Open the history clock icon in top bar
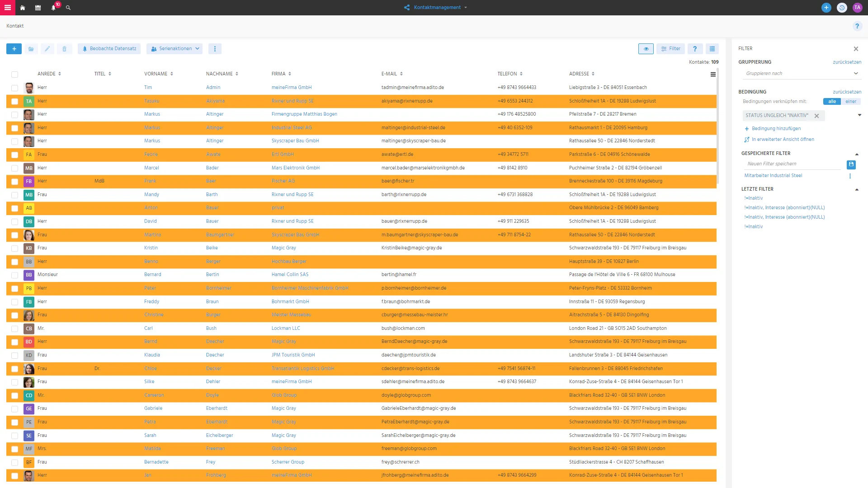This screenshot has height=488, width=868. (x=842, y=8)
